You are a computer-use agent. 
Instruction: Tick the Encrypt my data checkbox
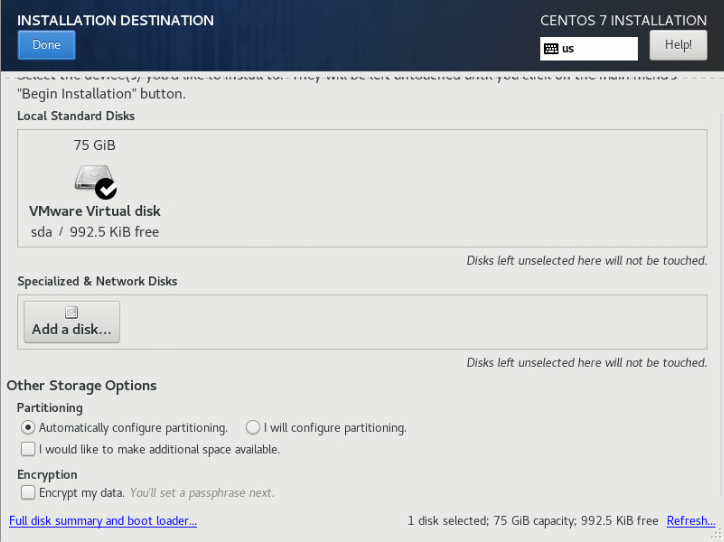(28, 493)
